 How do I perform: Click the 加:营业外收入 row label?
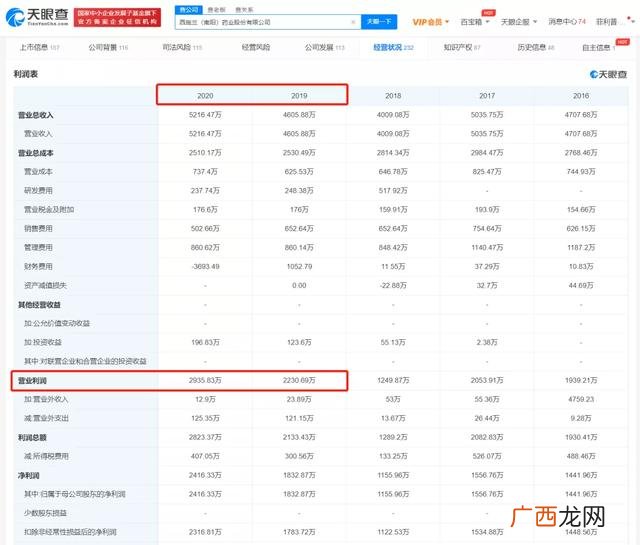coord(46,399)
